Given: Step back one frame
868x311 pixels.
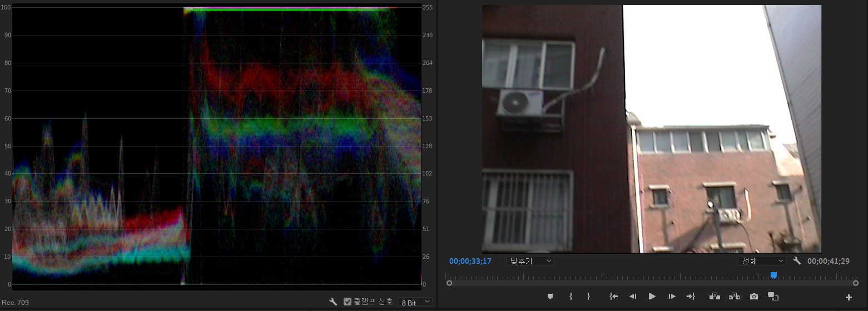Looking at the screenshot, I should click(633, 297).
